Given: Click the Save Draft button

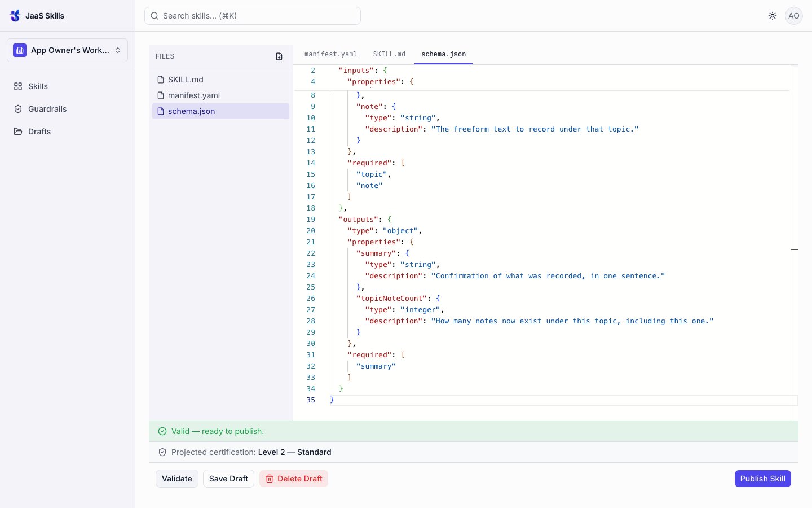Looking at the screenshot, I should pyautogui.click(x=228, y=479).
